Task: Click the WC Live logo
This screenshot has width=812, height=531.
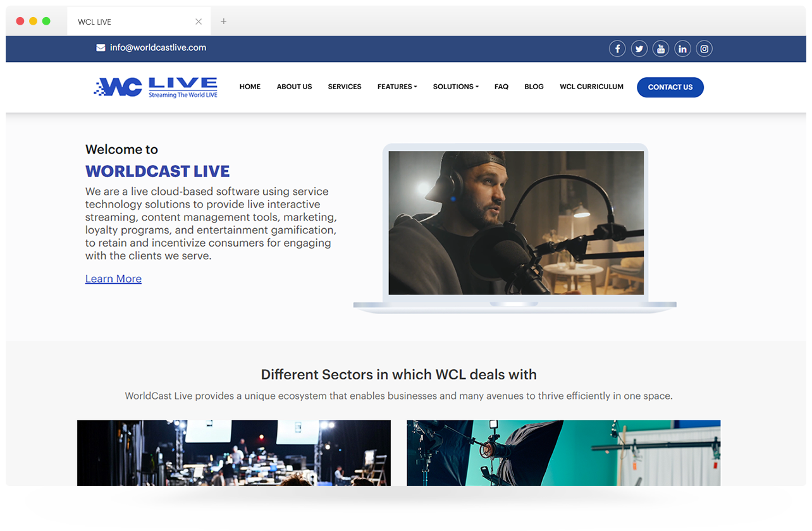Action: pos(156,87)
